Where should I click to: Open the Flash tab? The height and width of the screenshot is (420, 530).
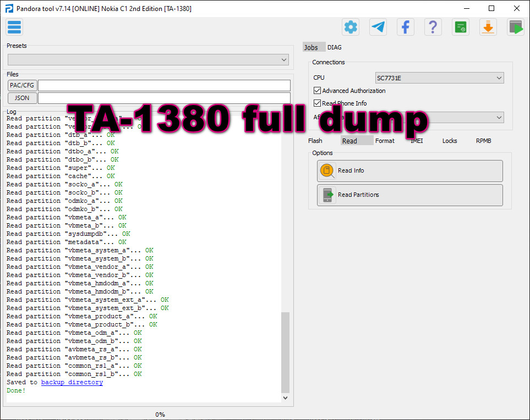click(x=315, y=141)
